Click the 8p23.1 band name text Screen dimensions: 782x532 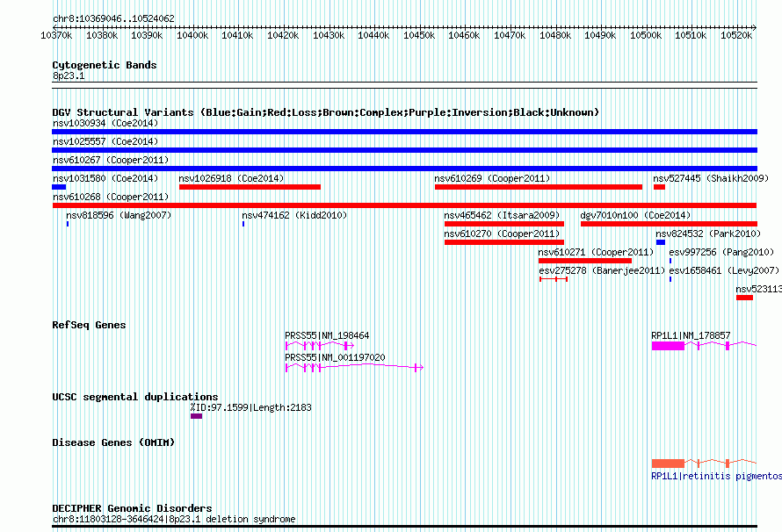(69, 75)
